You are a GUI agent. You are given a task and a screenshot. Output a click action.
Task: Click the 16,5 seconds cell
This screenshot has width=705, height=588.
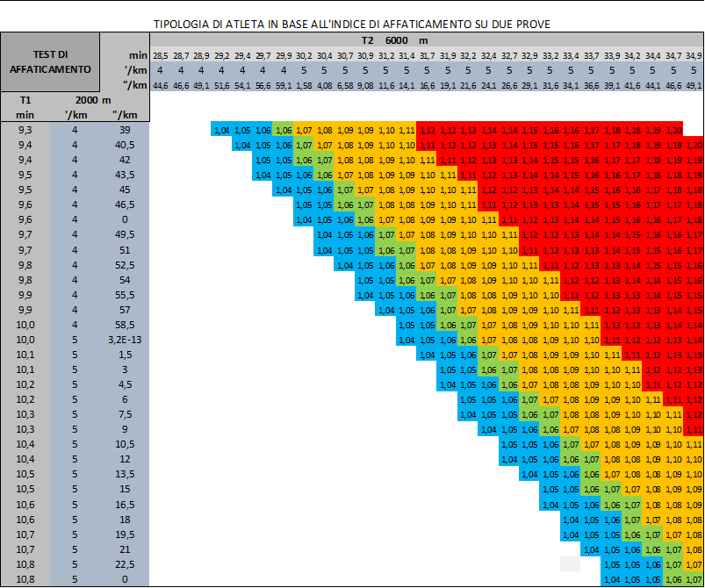click(x=125, y=505)
